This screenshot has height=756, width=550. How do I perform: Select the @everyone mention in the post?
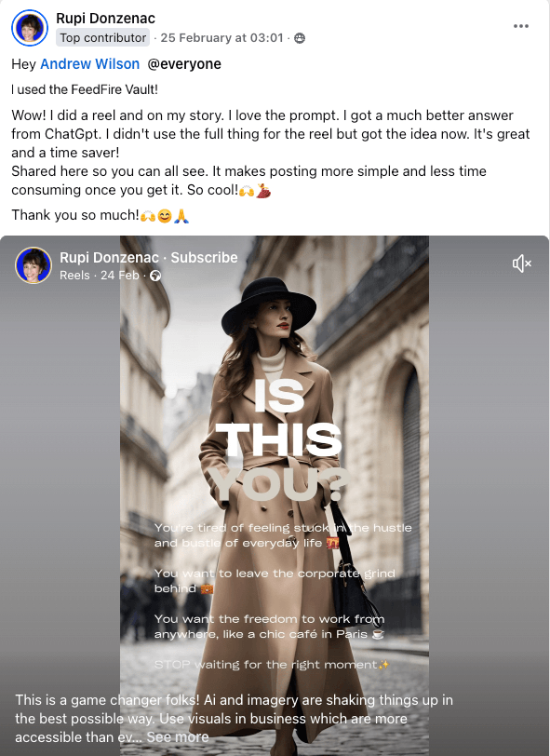pos(184,64)
